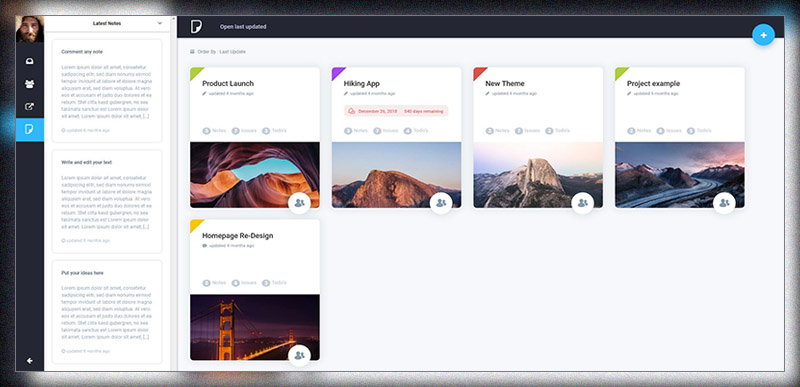Viewport: 800px width, 387px height.
Task: View Issues count on New Theme card
Action: pyautogui.click(x=527, y=131)
